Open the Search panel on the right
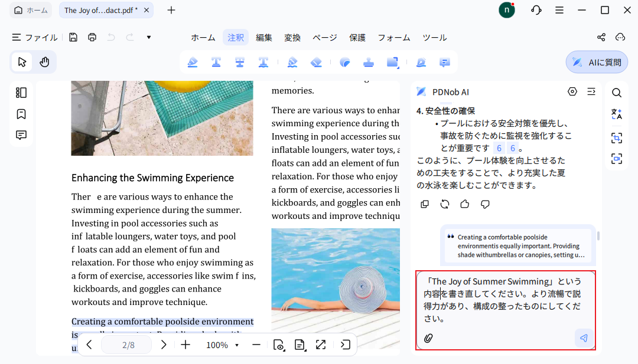Viewport: 638px width, 364px height. point(617,93)
